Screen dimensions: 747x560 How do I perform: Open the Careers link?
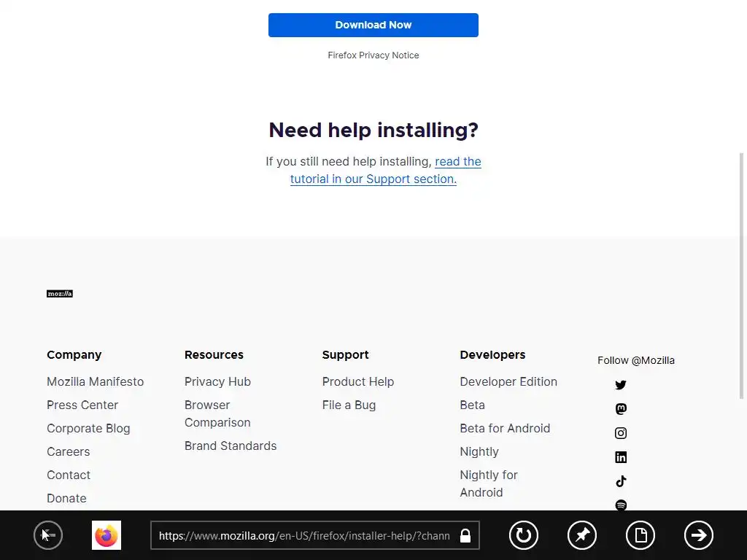(x=68, y=451)
